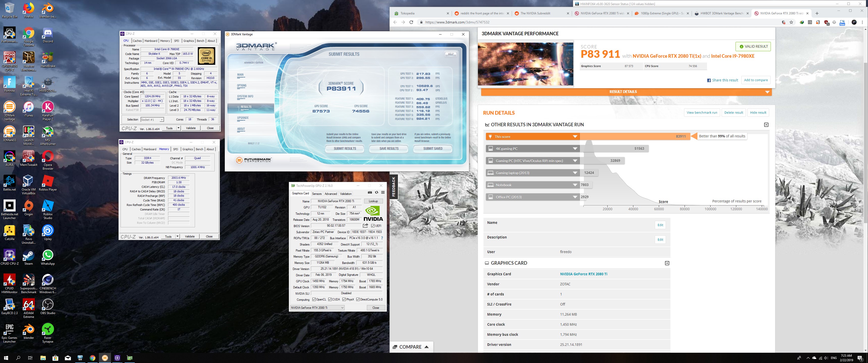
Task: Open the Recycle Bin desktop icon
Action: (9, 10)
